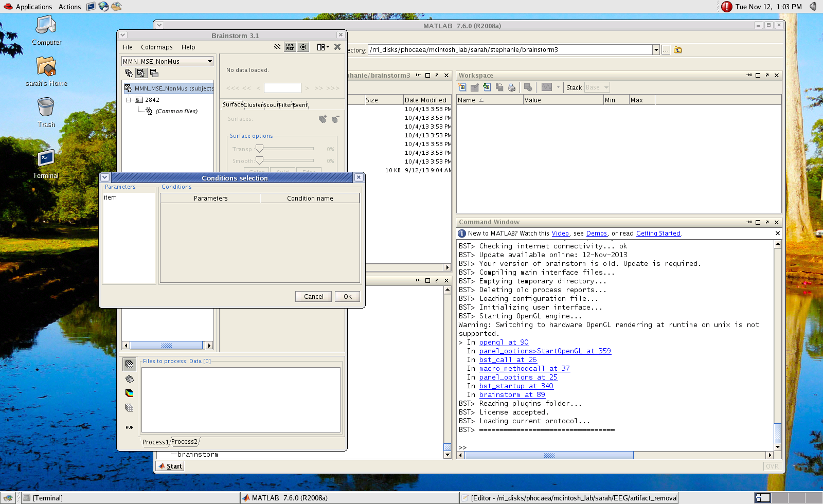Click Ok in Conditions selection dialog
This screenshot has height=504, width=823.
(x=348, y=296)
